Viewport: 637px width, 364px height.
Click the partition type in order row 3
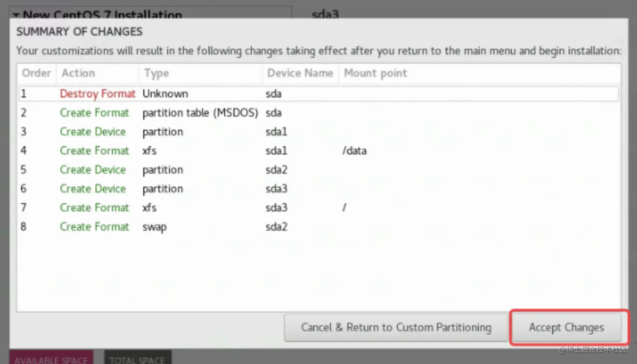pos(163,132)
